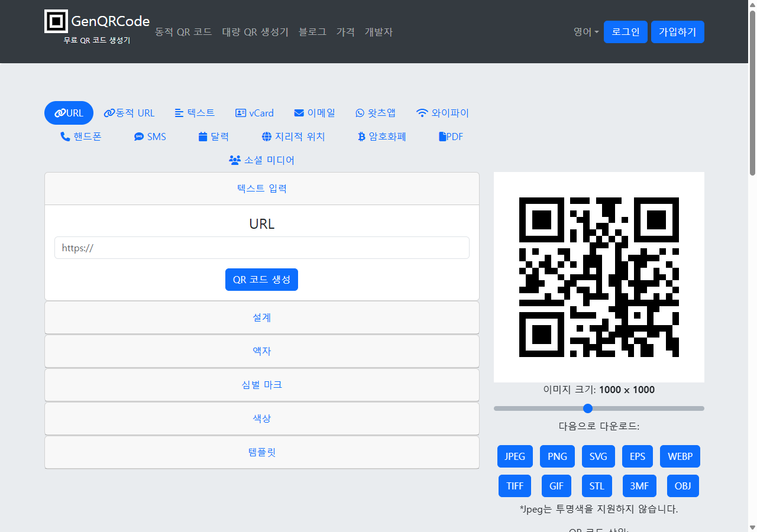
Task: Select the vCard QR code type
Action: click(x=254, y=113)
